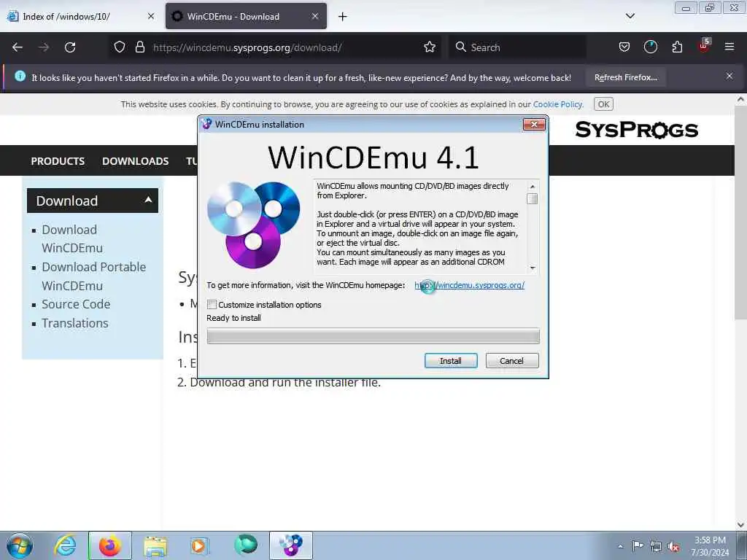Click the info icon in notification bar
The width and height of the screenshot is (747, 560).
coord(20,76)
